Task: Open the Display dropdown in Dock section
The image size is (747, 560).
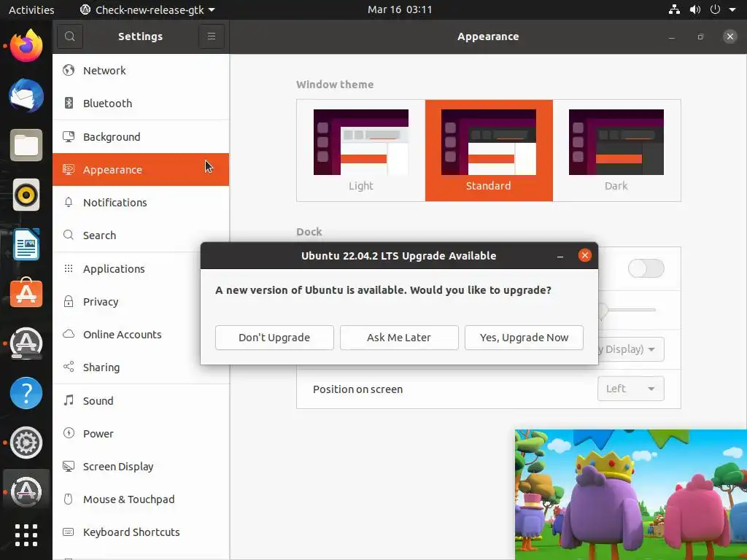Action: (631, 349)
